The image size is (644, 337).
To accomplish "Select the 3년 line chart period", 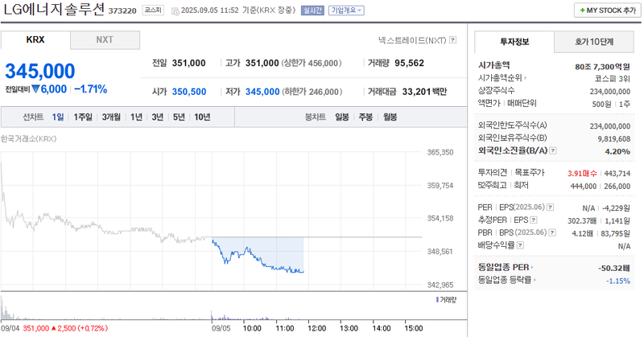I will pyautogui.click(x=158, y=117).
